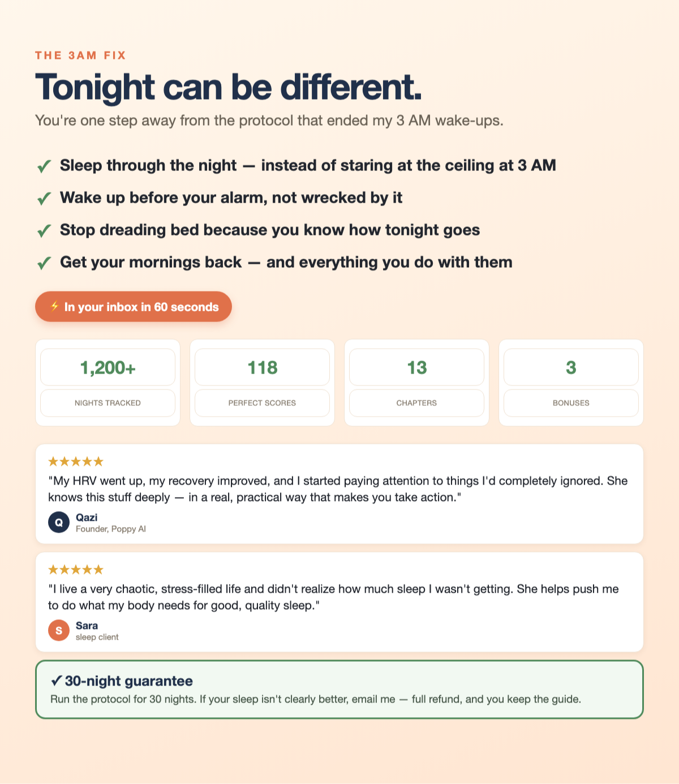Click the 'In your inbox in 60 seconds' button

point(134,306)
